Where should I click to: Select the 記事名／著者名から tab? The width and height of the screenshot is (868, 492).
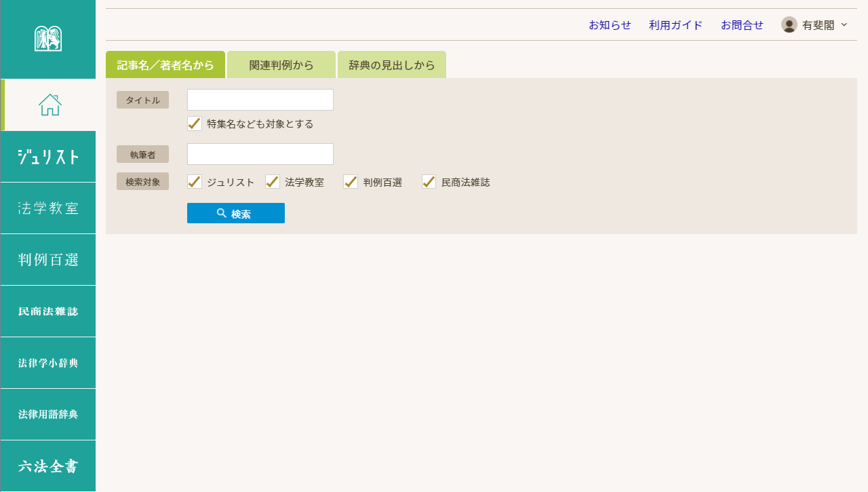coord(165,64)
